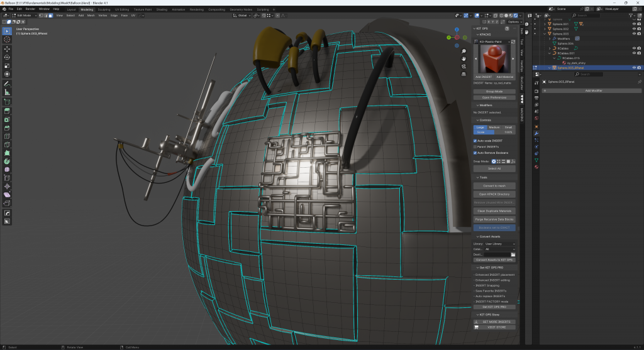
Task: Open the Modifiers properties wrench tab
Action: tap(536, 133)
